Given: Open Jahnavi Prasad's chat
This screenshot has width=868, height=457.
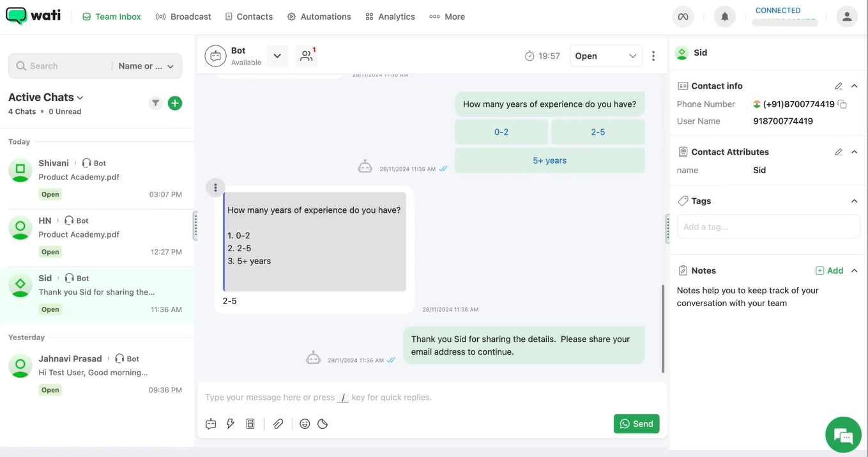Looking at the screenshot, I should [97, 374].
